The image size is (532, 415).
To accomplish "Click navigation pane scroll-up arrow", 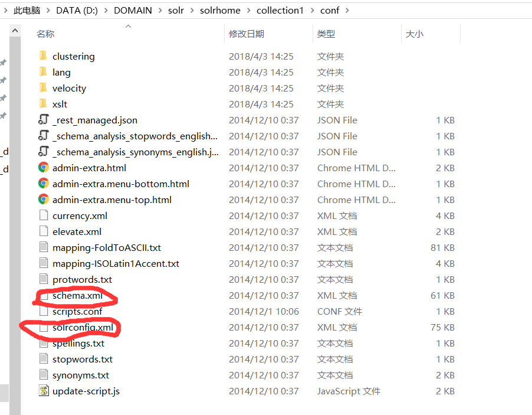I will click(15, 31).
